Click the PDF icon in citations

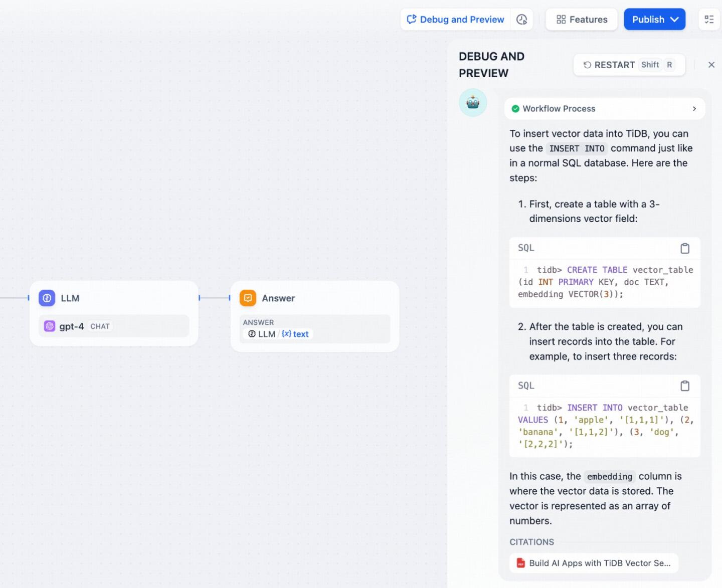pyautogui.click(x=521, y=563)
